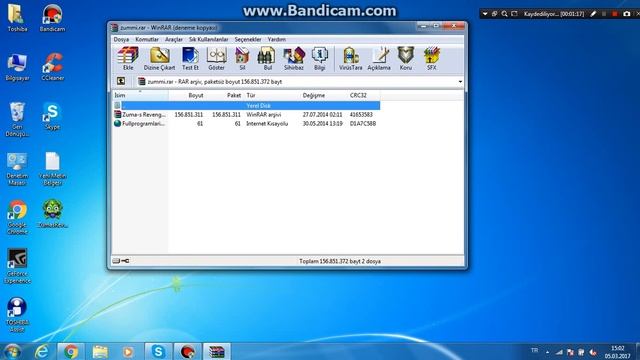Click the Koru protect icon
The width and height of the screenshot is (640, 360).
point(406,58)
